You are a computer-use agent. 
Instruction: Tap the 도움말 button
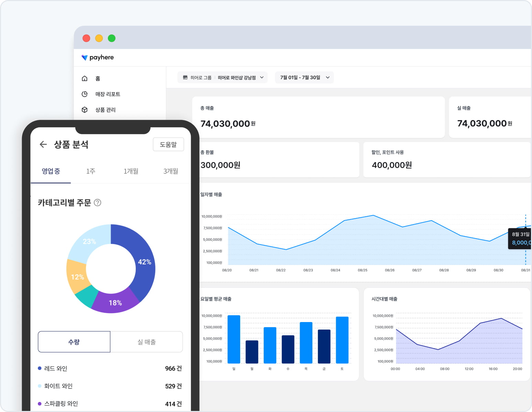pyautogui.click(x=168, y=145)
